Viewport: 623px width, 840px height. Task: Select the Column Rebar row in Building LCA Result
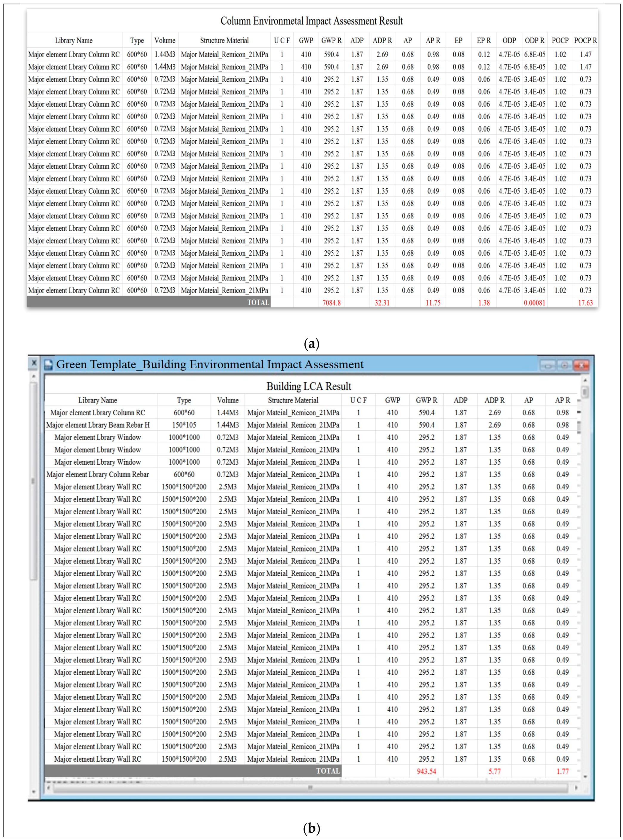[98, 474]
